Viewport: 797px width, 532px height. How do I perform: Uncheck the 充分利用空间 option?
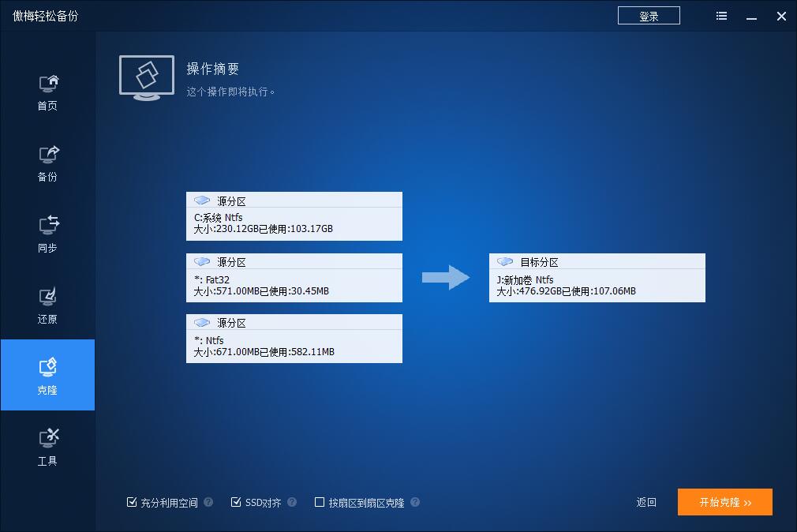131,502
